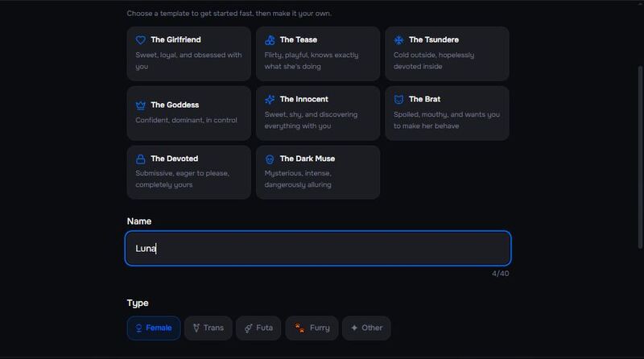Click the 'Sweet, loyal, and obsessed with you' description
644x359 pixels.
coord(188,61)
